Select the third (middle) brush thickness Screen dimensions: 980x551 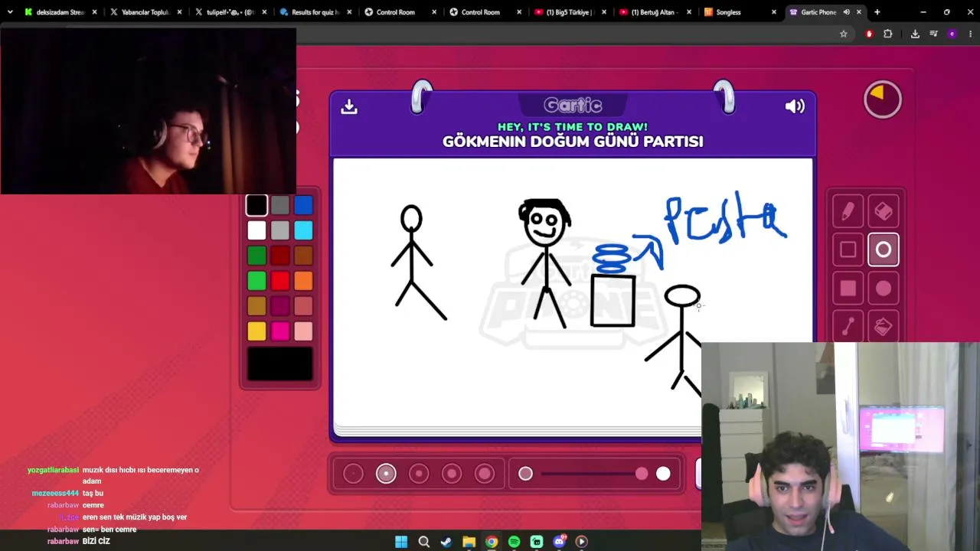pyautogui.click(x=419, y=474)
